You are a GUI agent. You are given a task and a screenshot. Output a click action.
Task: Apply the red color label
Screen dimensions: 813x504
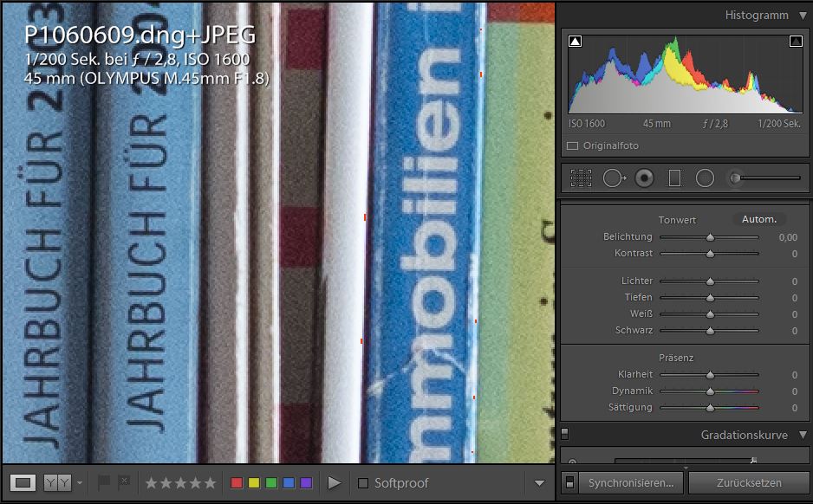(237, 483)
